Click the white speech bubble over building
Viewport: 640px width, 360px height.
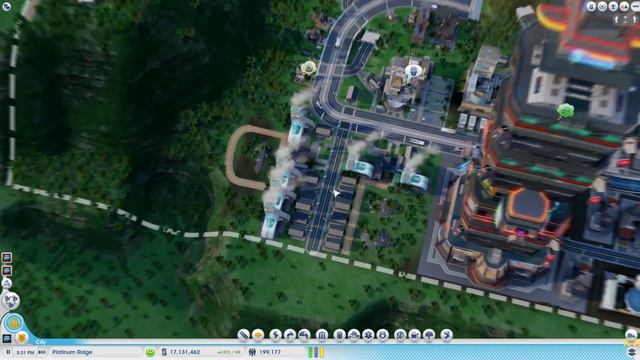coord(413,72)
